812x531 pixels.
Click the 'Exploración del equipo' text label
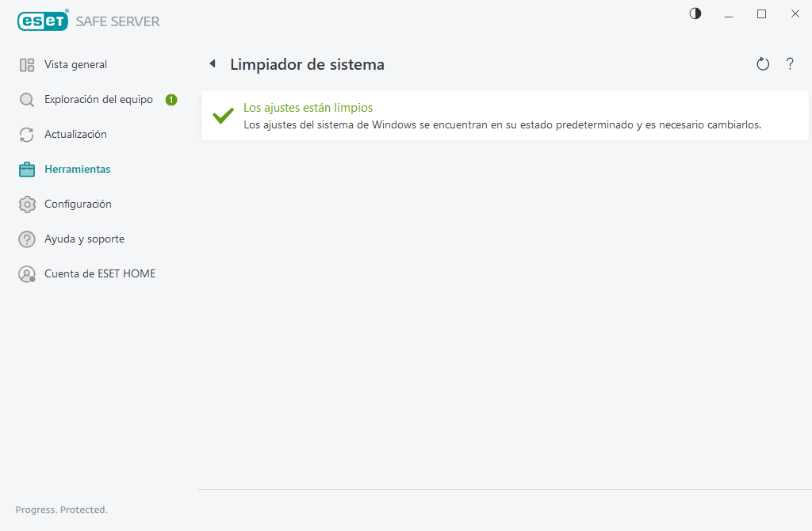click(98, 99)
